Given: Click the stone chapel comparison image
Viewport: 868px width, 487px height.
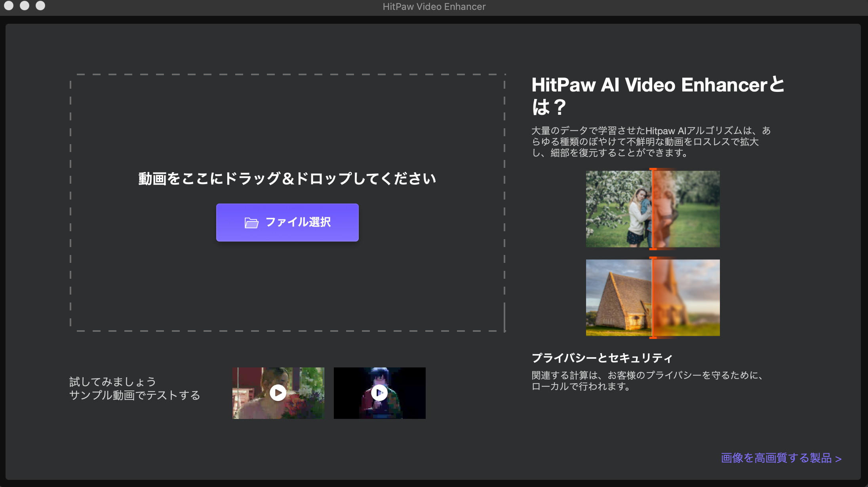Looking at the screenshot, I should click(x=653, y=298).
